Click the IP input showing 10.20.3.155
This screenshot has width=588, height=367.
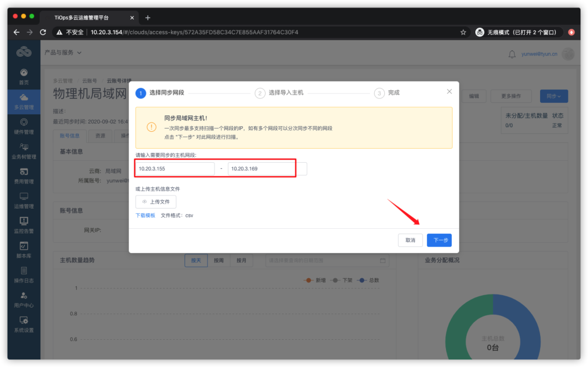pos(174,169)
